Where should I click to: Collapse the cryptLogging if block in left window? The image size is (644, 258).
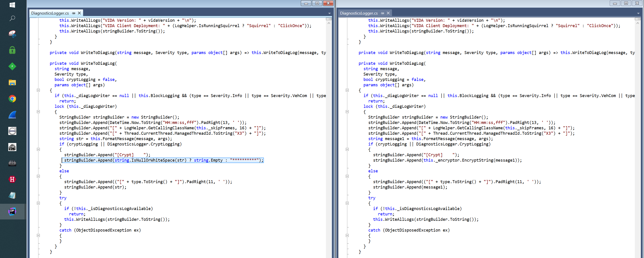click(38, 150)
